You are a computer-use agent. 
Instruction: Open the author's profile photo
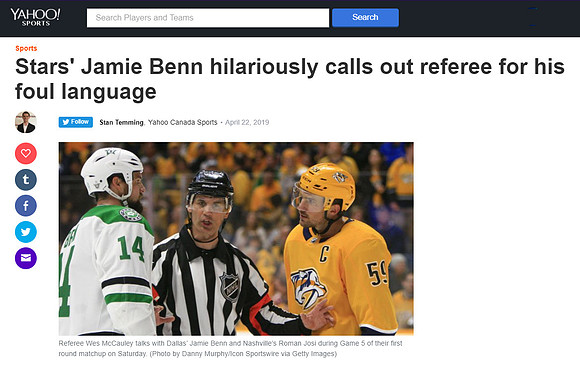pos(26,122)
